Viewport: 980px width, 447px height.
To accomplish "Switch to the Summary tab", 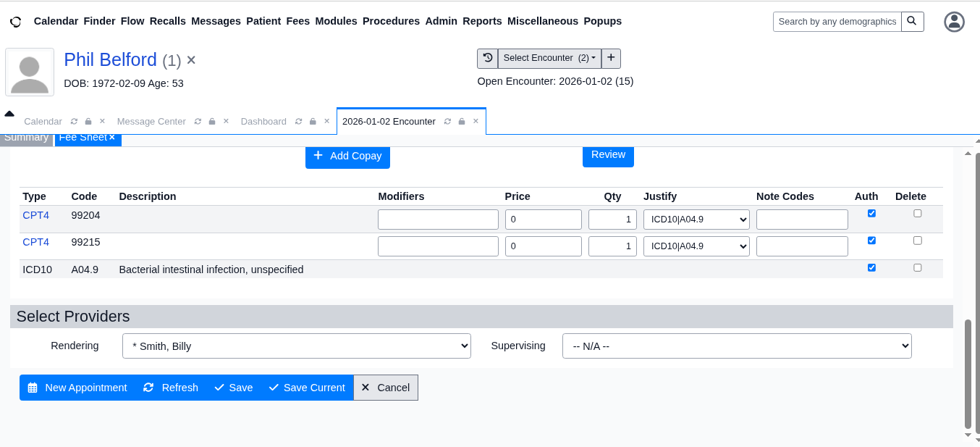I will coord(26,138).
